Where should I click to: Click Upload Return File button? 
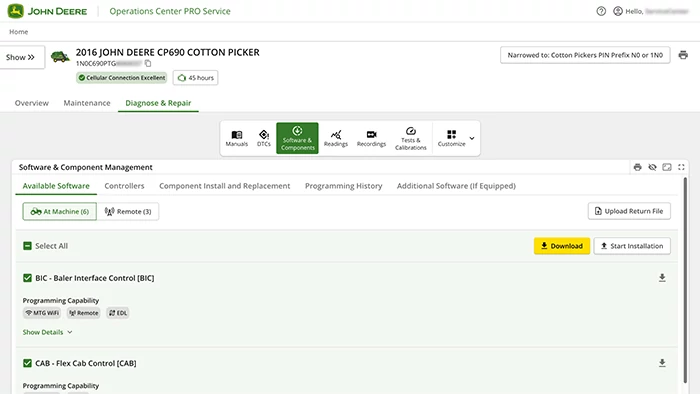coord(629,211)
